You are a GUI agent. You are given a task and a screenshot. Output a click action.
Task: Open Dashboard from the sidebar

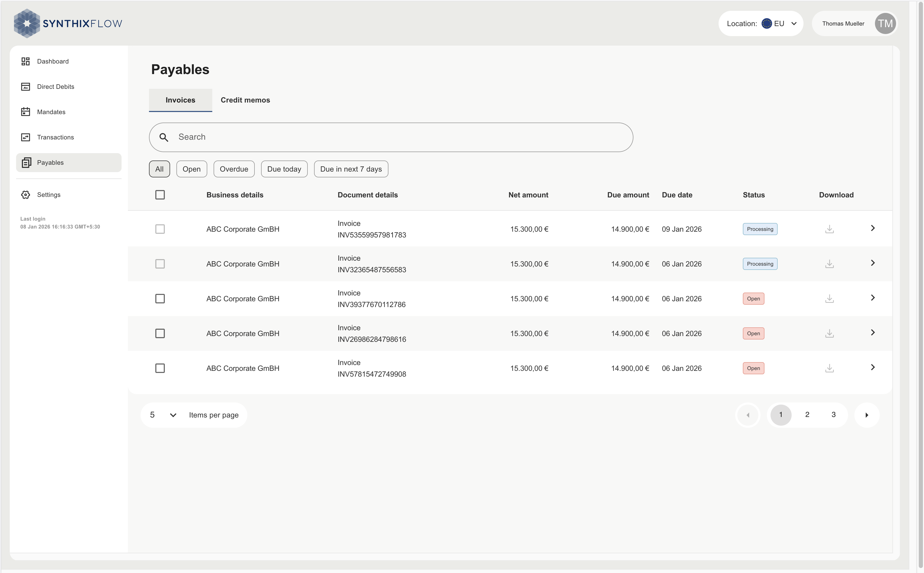pyautogui.click(x=69, y=61)
